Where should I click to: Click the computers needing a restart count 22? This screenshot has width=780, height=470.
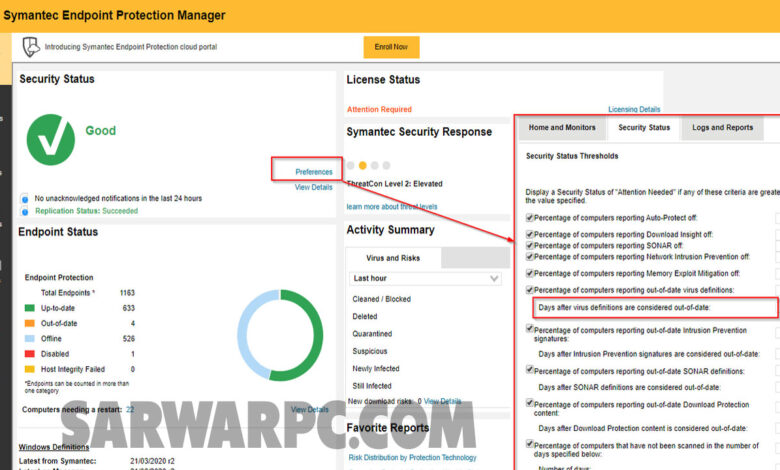[130, 410]
